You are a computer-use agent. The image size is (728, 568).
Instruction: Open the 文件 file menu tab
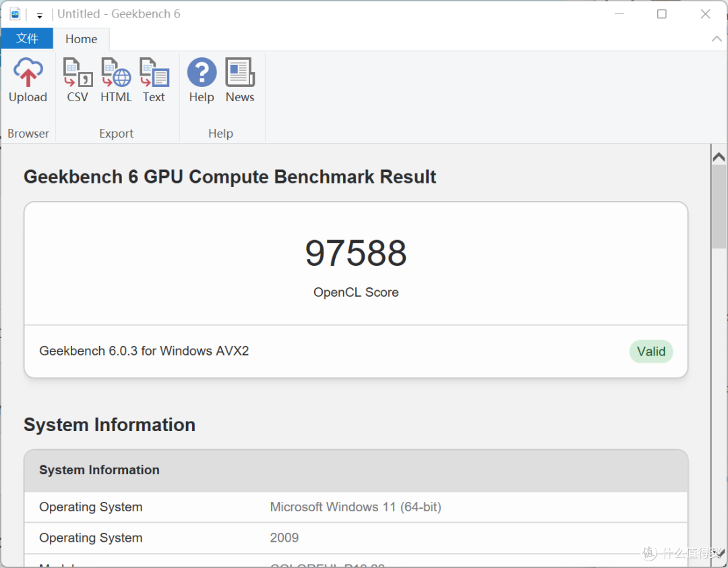pos(27,38)
